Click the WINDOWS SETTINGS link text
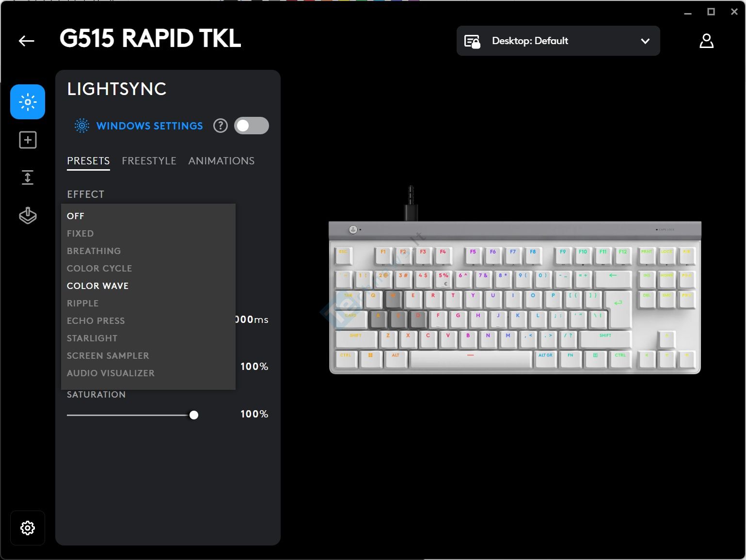The image size is (746, 560). pos(149,126)
